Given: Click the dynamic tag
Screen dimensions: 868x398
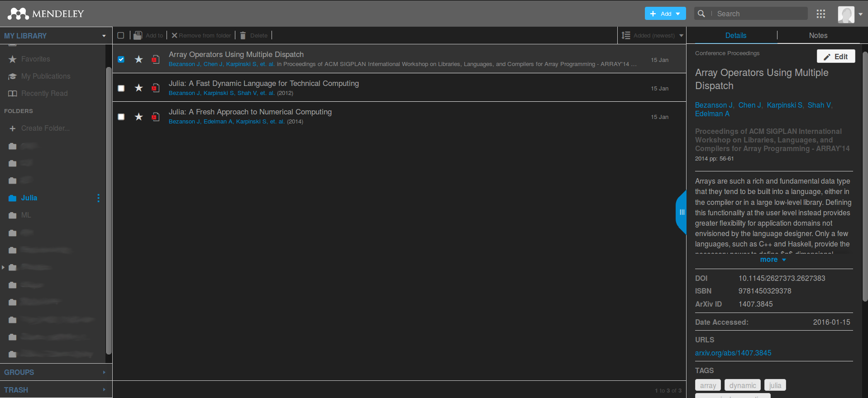Looking at the screenshot, I should (743, 385).
